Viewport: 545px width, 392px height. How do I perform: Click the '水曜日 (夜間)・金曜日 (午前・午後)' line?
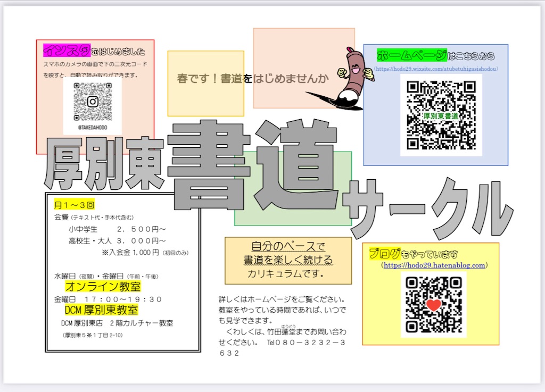(x=106, y=276)
